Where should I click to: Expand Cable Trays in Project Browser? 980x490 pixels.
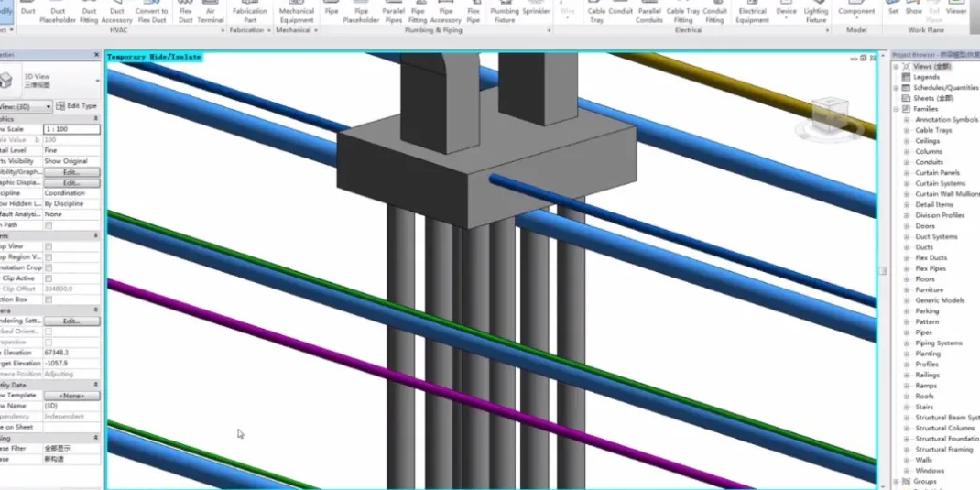(x=907, y=131)
